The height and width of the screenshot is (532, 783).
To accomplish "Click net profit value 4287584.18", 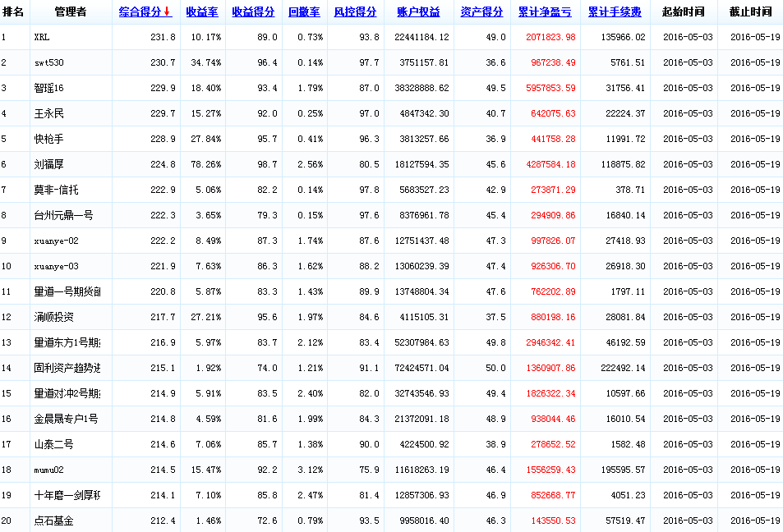I will click(550, 165).
